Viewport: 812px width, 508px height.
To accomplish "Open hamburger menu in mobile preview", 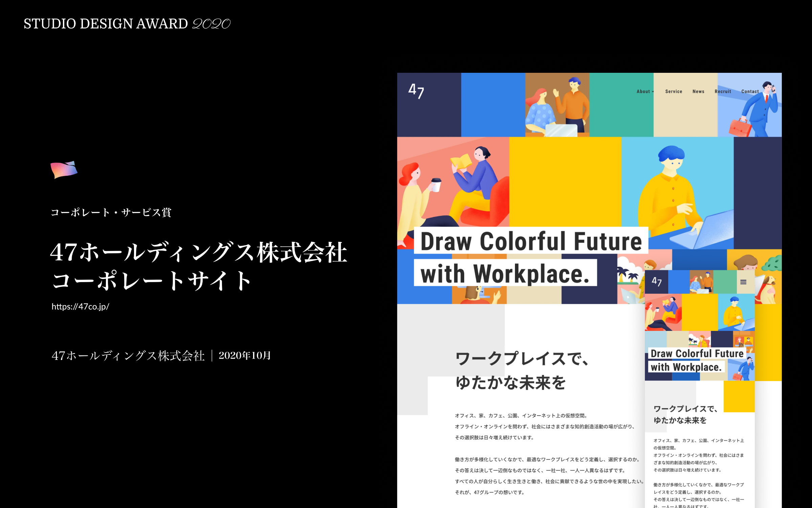I will pos(743,282).
